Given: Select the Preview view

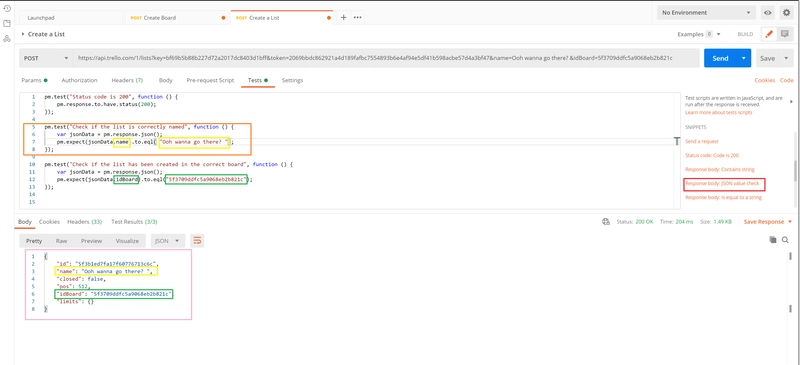Looking at the screenshot, I should tap(91, 241).
